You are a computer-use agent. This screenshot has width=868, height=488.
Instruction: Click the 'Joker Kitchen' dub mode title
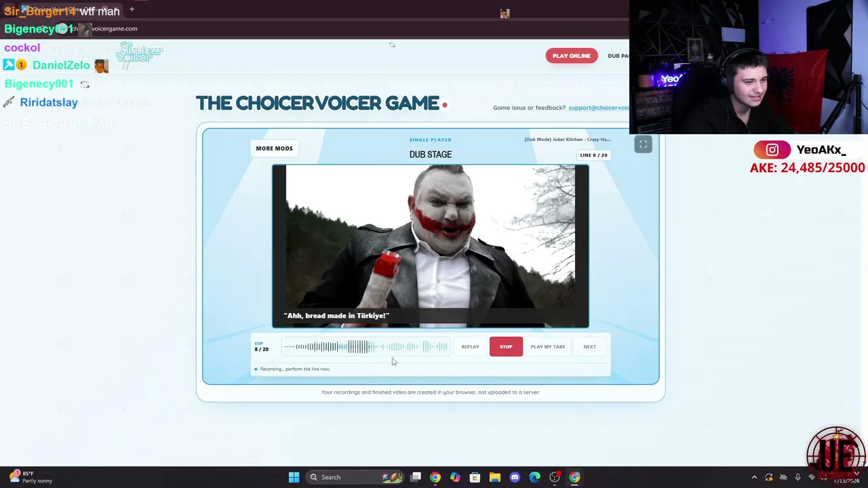568,140
